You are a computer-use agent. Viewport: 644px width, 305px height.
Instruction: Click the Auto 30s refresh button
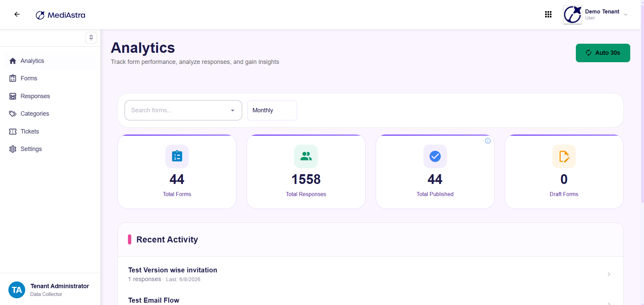point(603,53)
